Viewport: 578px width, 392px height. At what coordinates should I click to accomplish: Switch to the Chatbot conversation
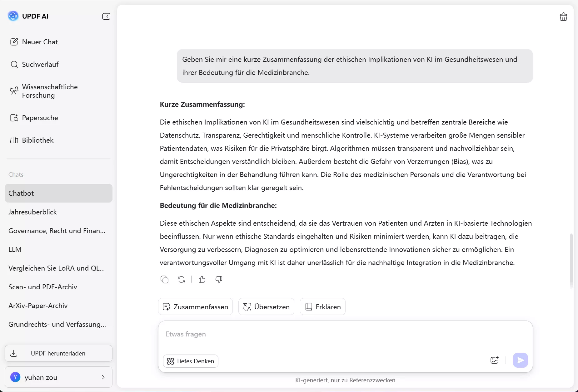(21, 193)
